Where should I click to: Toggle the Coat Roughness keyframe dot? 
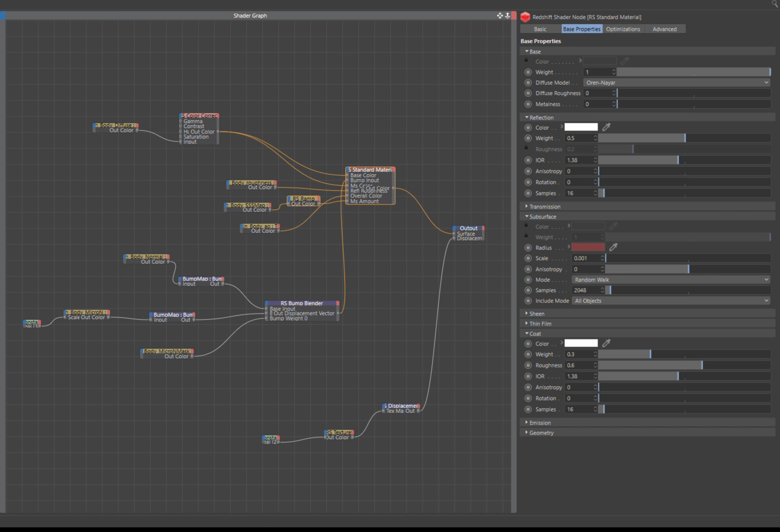pos(528,365)
